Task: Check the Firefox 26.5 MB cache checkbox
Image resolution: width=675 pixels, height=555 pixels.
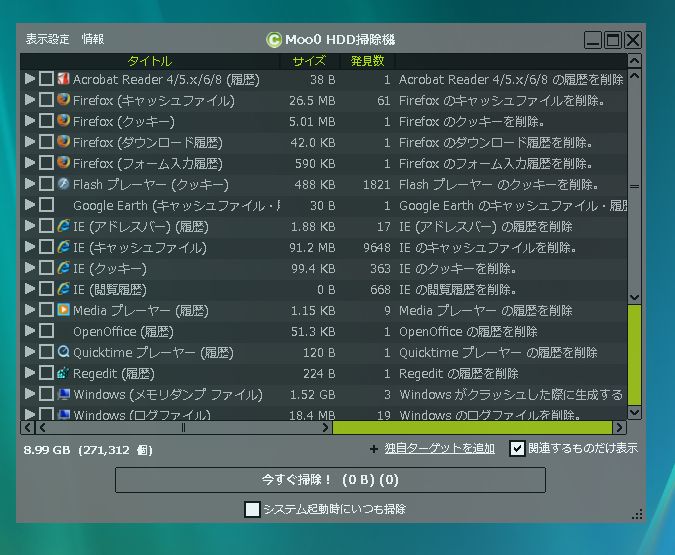Action: click(x=46, y=100)
